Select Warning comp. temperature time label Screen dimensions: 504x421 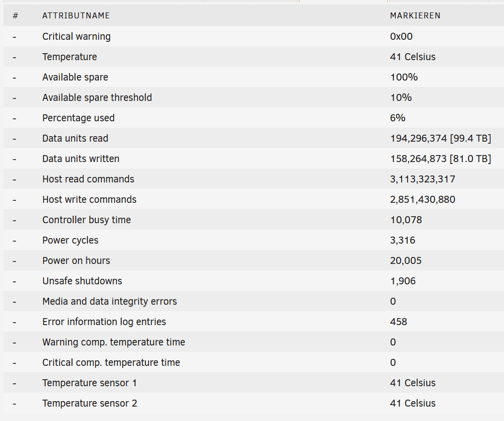coord(114,342)
